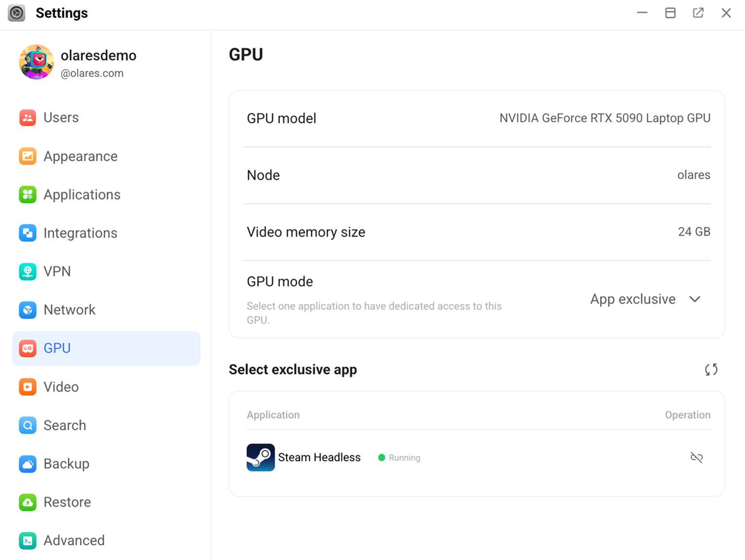This screenshot has height=560, width=745.
Task: Click the Restore sidebar entry
Action: (x=67, y=502)
